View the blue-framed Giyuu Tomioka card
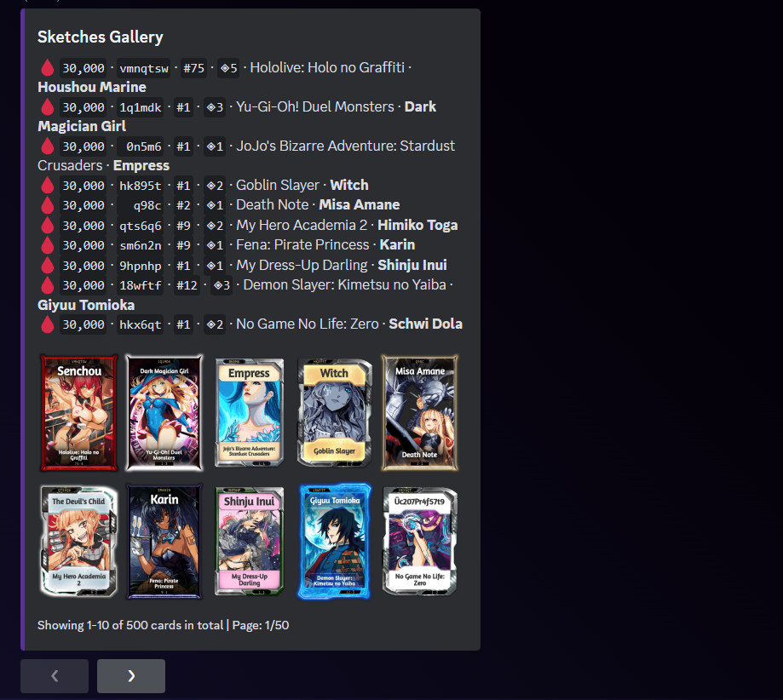 (334, 542)
